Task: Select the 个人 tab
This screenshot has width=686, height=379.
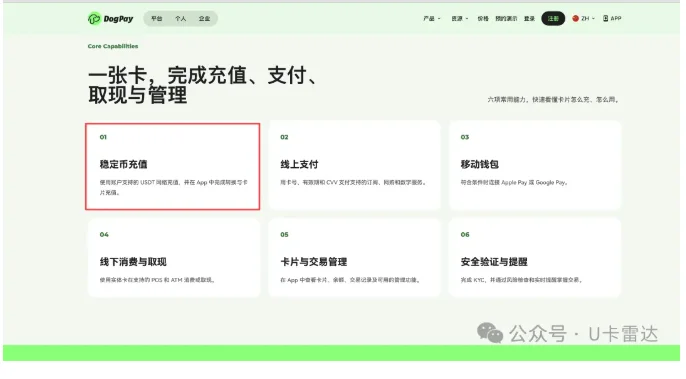Action: (x=181, y=18)
